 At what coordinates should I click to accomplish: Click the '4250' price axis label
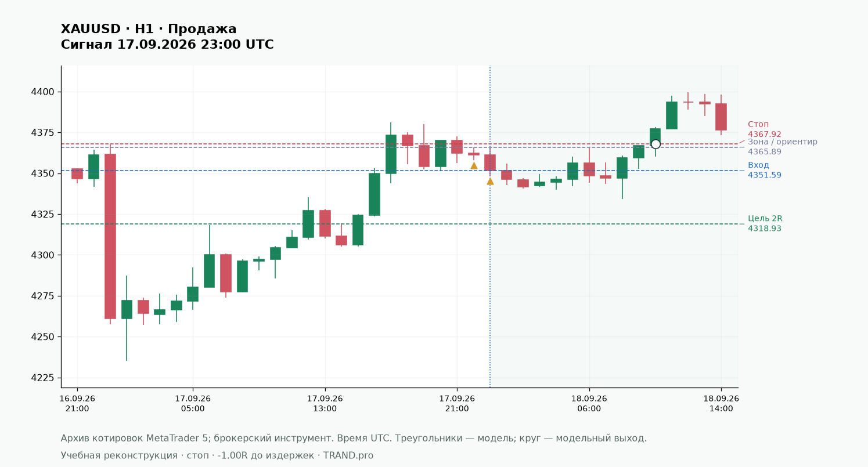coord(43,337)
